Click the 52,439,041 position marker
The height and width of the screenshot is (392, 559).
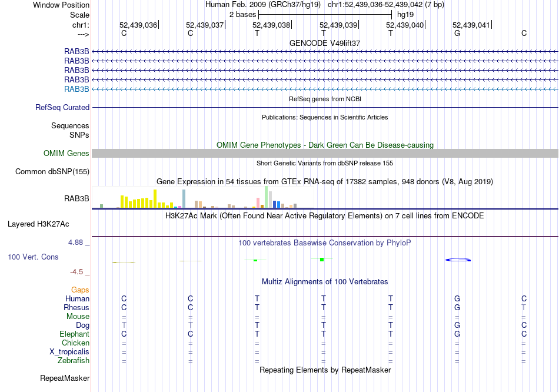coord(471,25)
